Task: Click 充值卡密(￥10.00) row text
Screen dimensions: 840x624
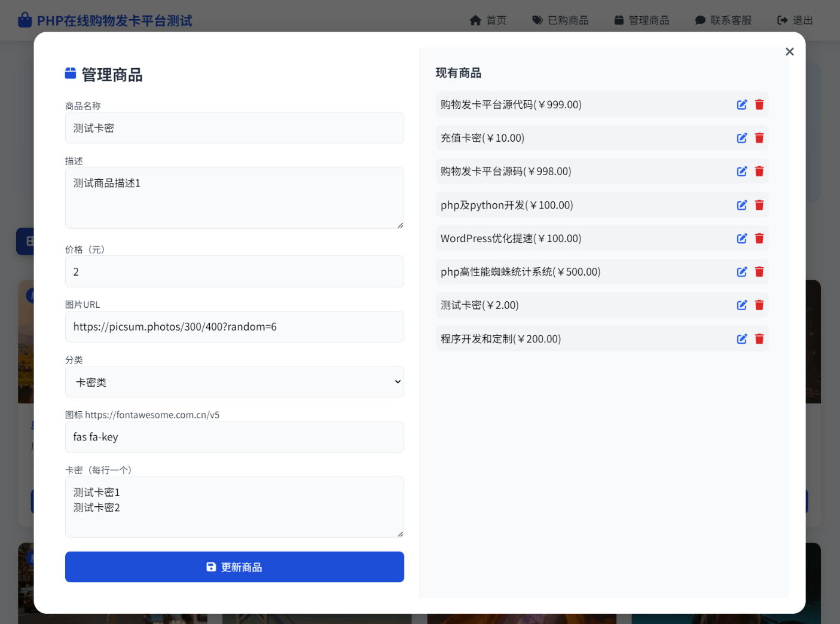Action: point(482,138)
